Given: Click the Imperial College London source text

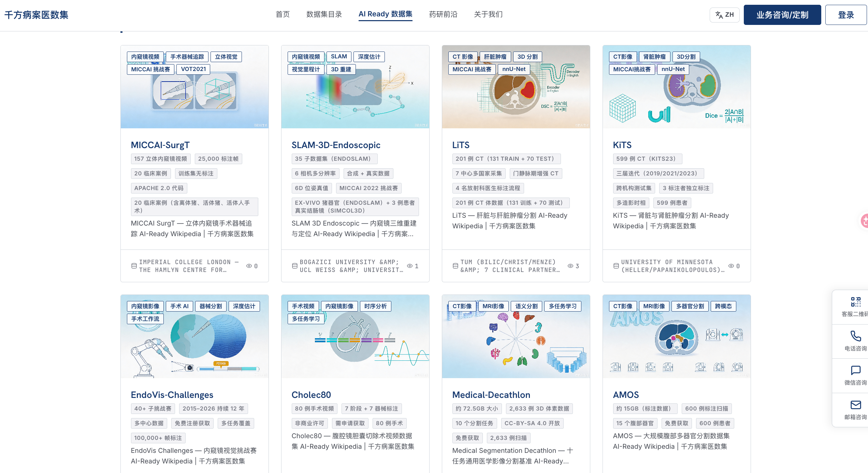Looking at the screenshot, I should pos(189,266).
